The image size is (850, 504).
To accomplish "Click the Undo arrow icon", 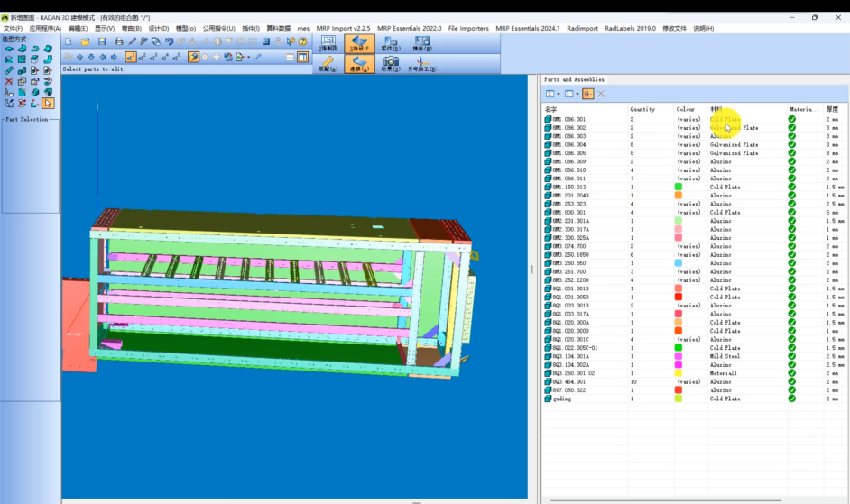I will coord(169,41).
